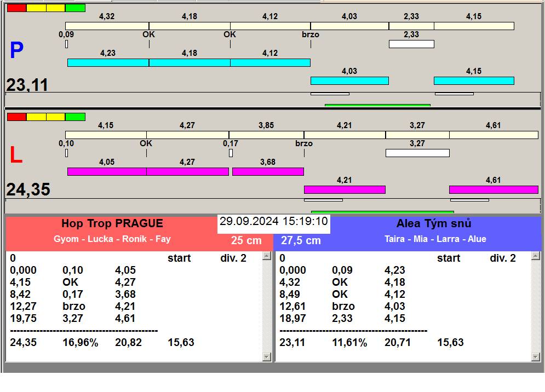Click the 27,5 cm jump height label
Screen dimensions: 545x392
301,240
